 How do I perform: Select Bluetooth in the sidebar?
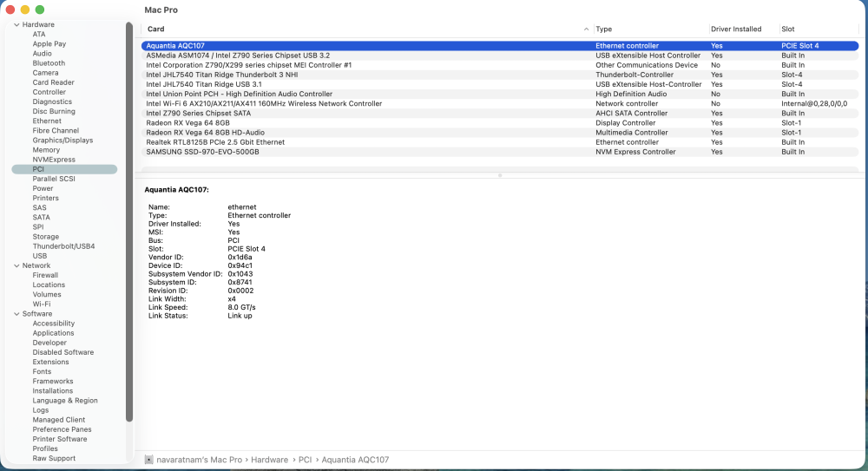pyautogui.click(x=49, y=63)
